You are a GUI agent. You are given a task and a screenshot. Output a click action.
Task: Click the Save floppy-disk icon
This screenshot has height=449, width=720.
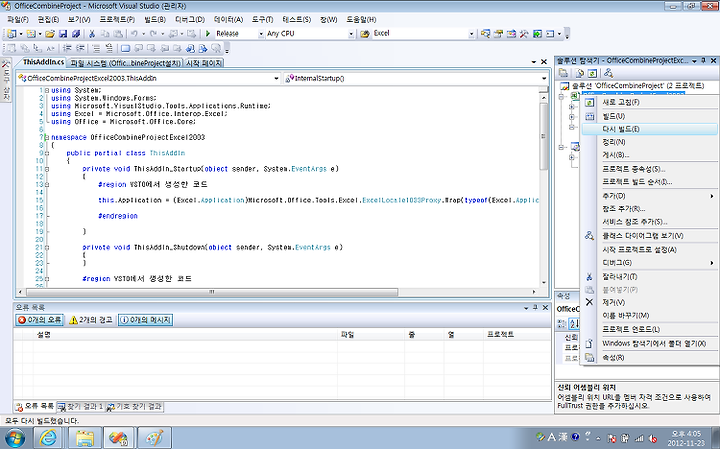point(63,34)
